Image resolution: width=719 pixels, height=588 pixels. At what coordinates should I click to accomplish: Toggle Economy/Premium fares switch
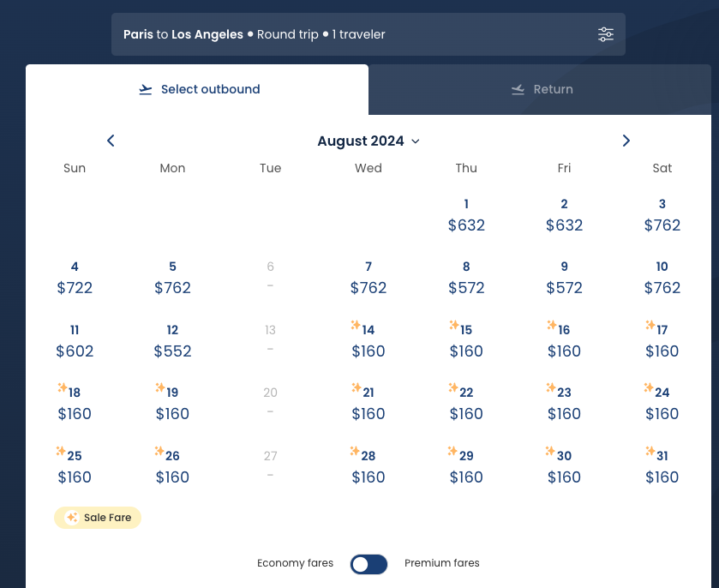(368, 564)
